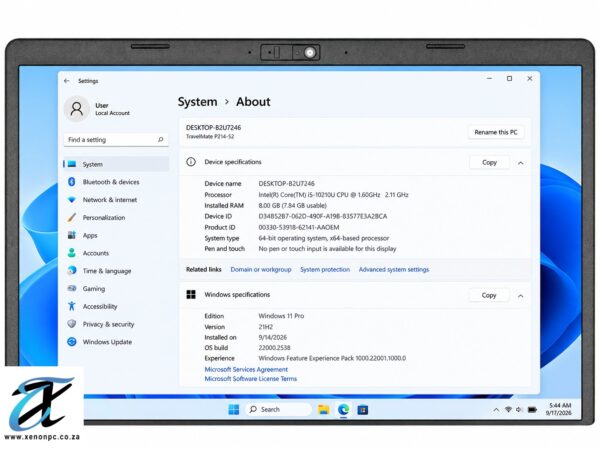
Task: Click the Windows Update refresh icon
Action: [72, 341]
